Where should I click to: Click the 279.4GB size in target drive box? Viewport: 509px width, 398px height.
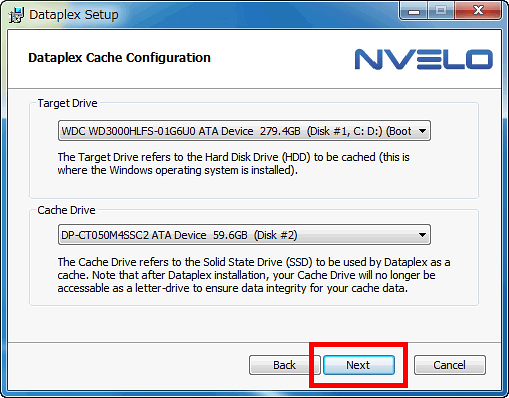point(280,131)
